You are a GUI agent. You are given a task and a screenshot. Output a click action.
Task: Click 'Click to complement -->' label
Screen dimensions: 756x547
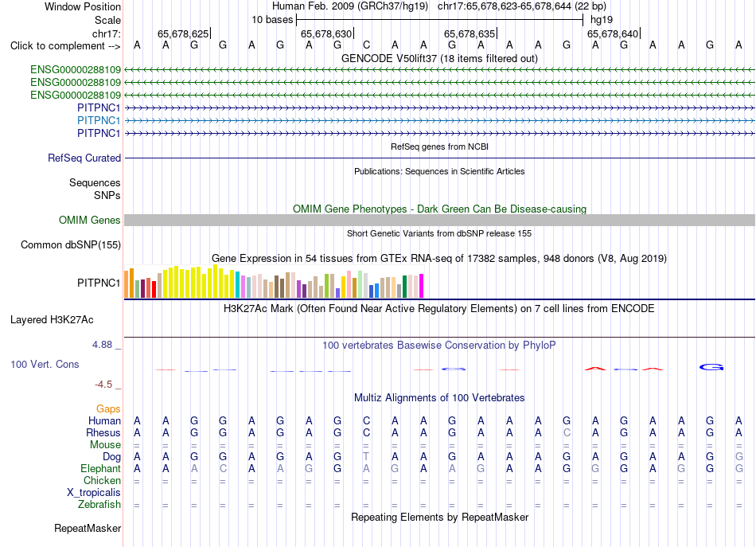click(x=65, y=46)
